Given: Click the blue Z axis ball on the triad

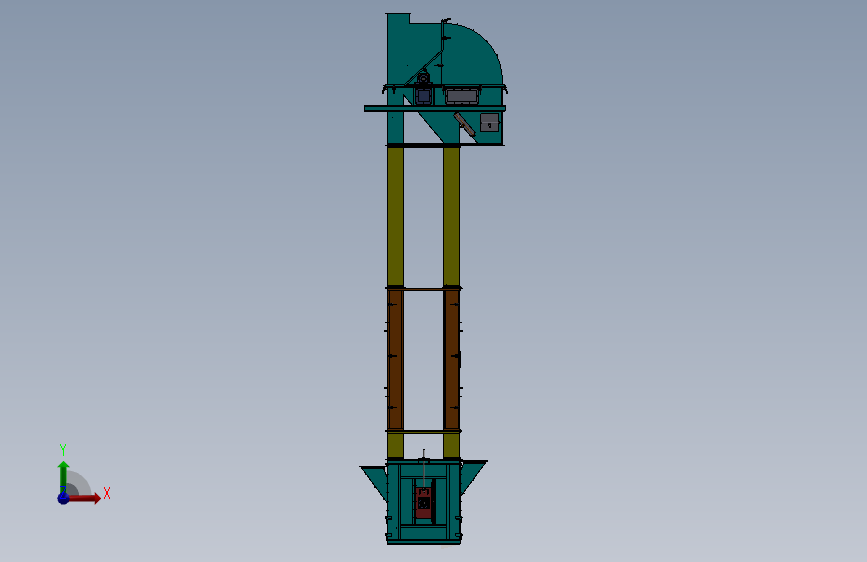Looking at the screenshot, I should tap(63, 498).
